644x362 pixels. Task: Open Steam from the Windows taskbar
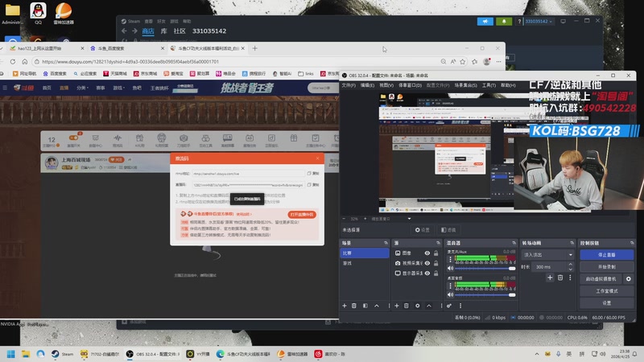coord(63,354)
